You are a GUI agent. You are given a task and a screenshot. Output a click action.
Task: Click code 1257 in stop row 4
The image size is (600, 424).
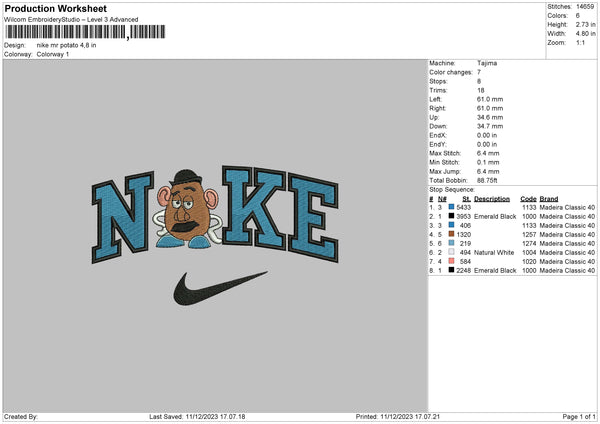click(529, 235)
